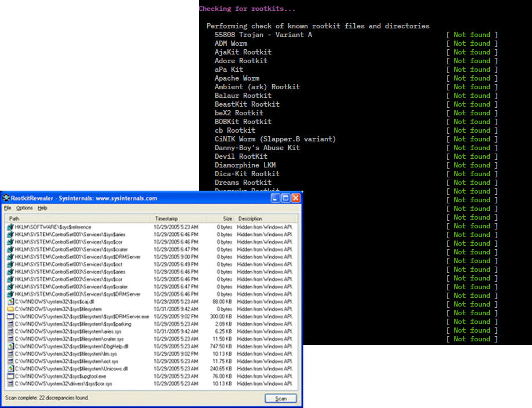Click registry icon of HKLM\SOFTWARE\$sys$reference row
This screenshot has height=408, width=532.
tap(10, 227)
